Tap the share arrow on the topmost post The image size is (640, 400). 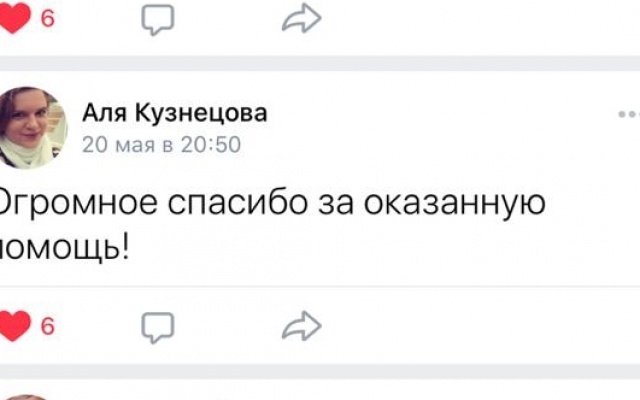click(301, 19)
